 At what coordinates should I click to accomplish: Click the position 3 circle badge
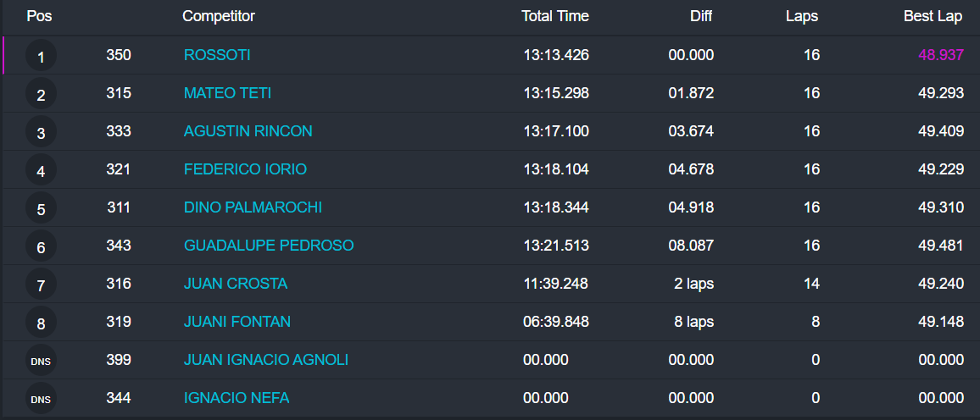coord(41,133)
